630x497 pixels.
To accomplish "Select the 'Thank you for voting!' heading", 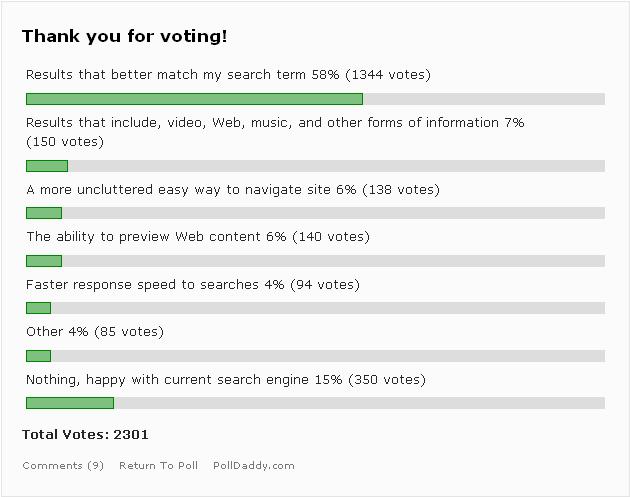I will [x=125, y=37].
